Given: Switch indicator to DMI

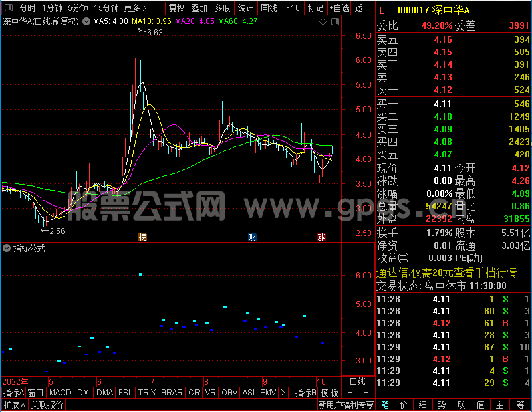Looking at the screenshot, I should [84, 393].
